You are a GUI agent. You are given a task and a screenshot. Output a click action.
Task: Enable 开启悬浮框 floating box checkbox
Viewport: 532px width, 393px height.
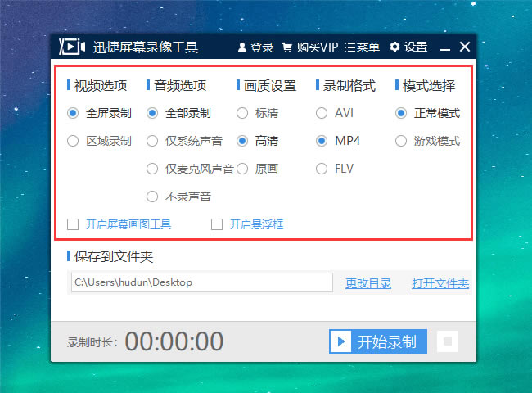click(x=217, y=224)
